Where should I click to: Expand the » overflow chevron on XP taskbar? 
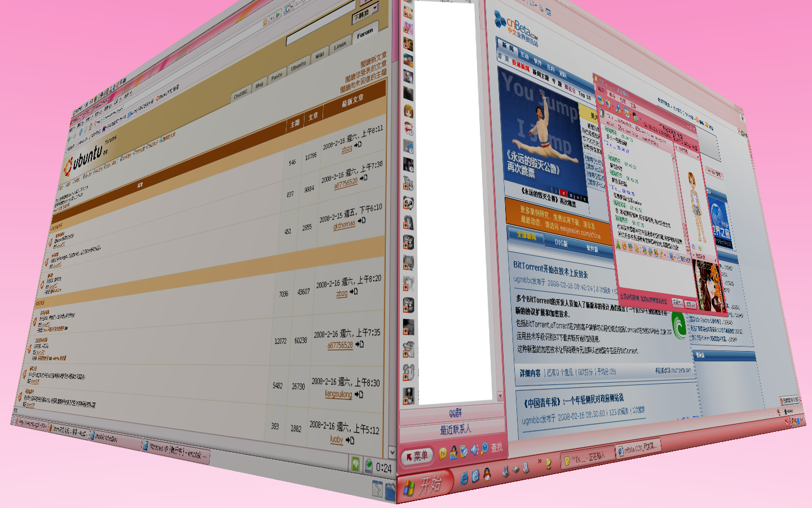click(x=540, y=462)
